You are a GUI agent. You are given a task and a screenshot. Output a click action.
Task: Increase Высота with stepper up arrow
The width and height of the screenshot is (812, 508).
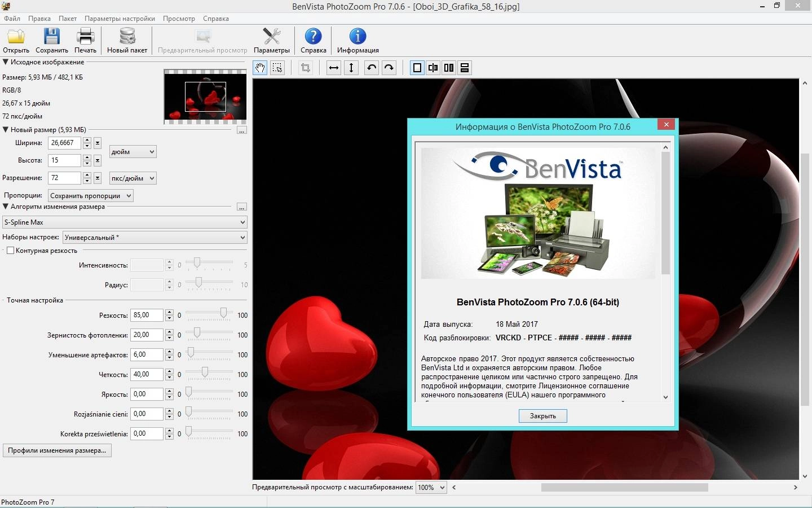tap(87, 157)
